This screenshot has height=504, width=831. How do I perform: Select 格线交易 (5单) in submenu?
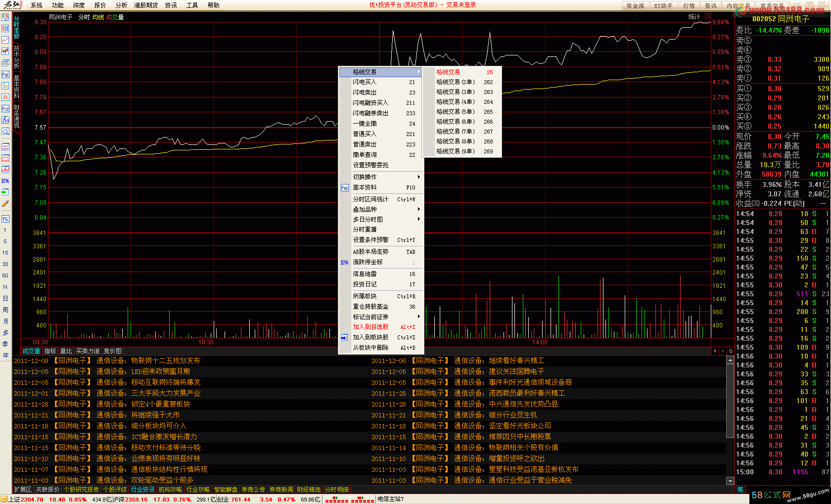462,112
